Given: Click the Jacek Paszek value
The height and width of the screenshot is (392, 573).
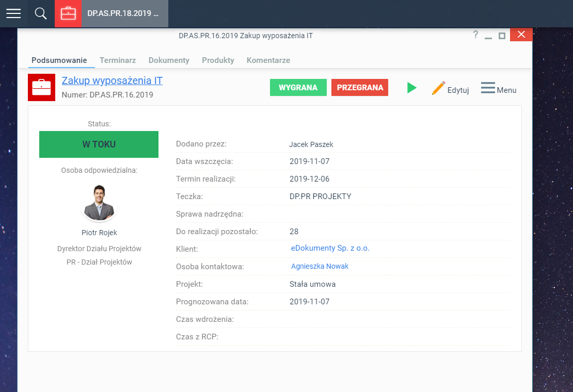Looking at the screenshot, I should (x=311, y=144).
